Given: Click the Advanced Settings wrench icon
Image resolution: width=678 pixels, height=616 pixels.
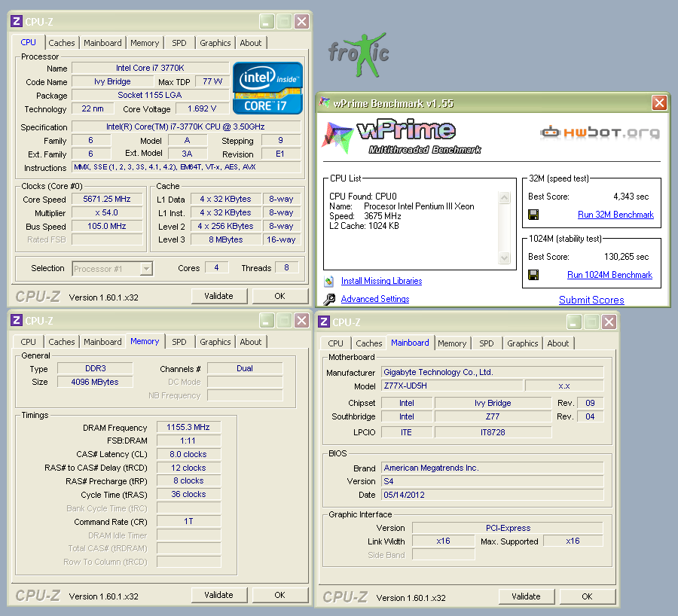Looking at the screenshot, I should 329,299.
